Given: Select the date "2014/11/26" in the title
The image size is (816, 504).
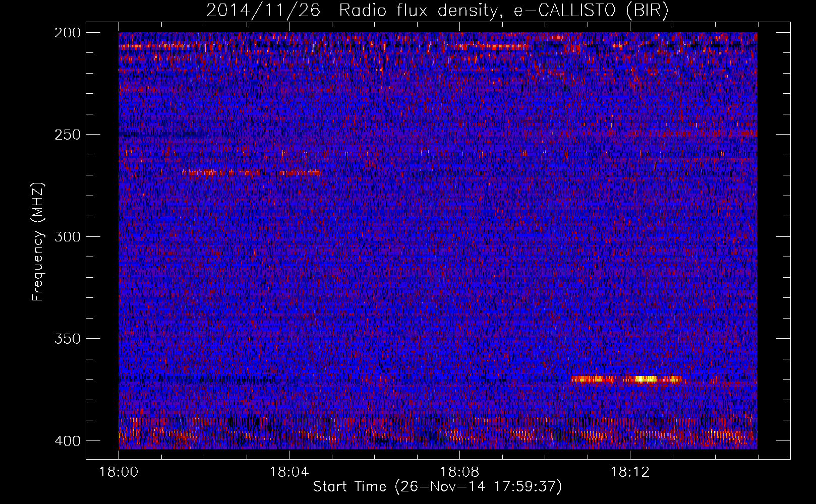Looking at the screenshot, I should [x=263, y=11].
